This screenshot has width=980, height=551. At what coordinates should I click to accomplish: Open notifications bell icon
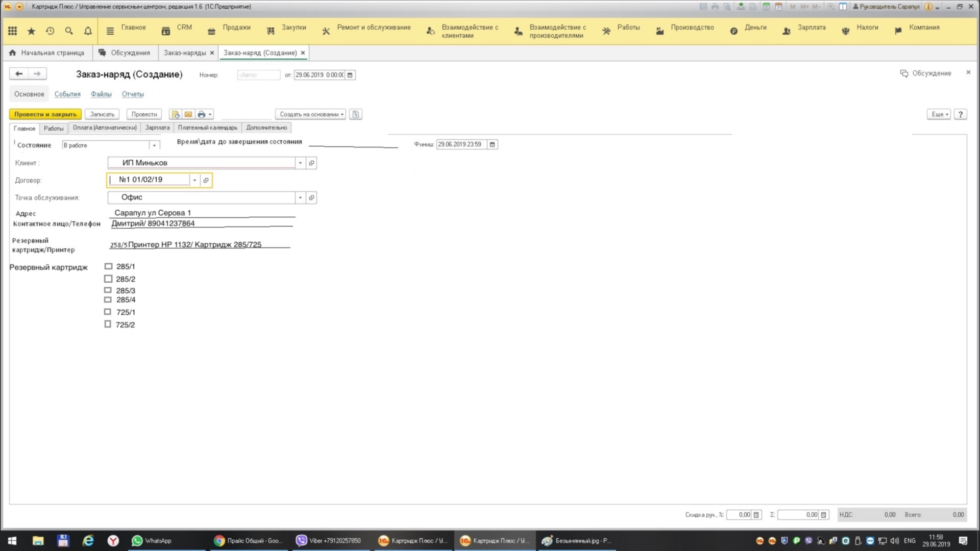[x=88, y=31]
